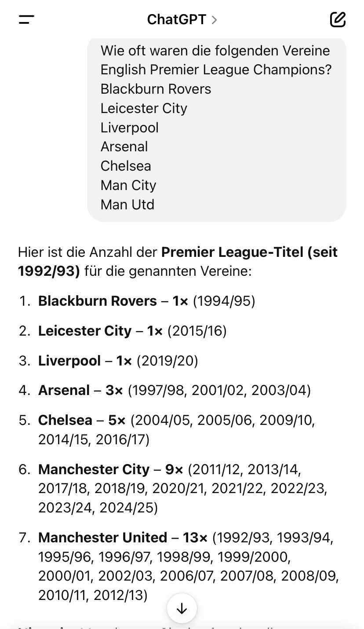
Task: Tap the Manchester United 13× entry
Action: coord(189,566)
